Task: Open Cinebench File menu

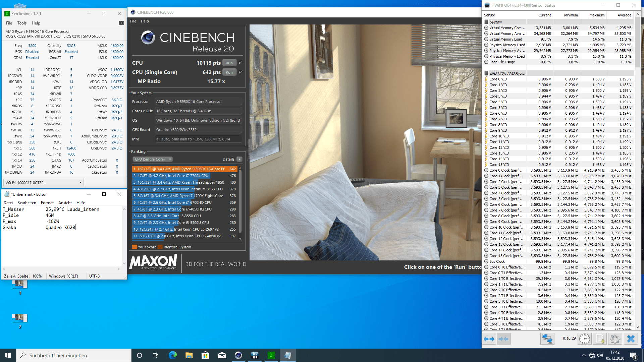Action: [x=133, y=21]
